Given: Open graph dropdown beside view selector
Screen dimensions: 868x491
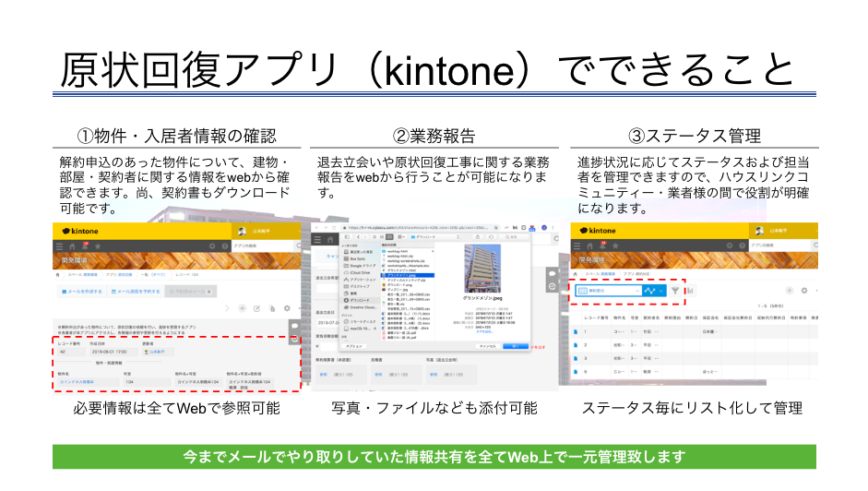Looking at the screenshot, I should pyautogui.click(x=654, y=291).
